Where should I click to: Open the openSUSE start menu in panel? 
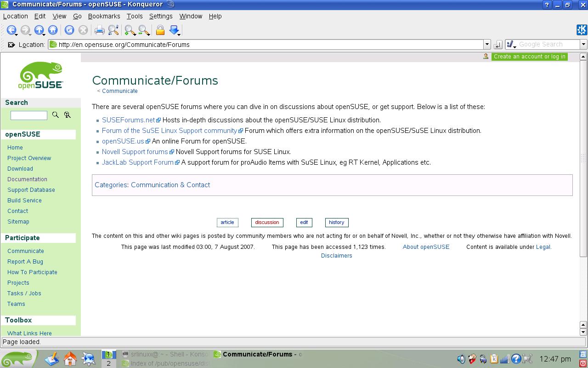point(18,359)
